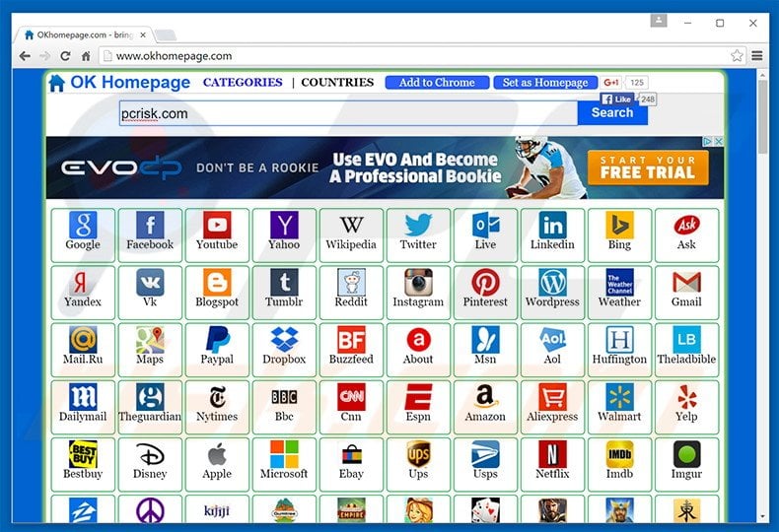
Task: Open the Amazon tile
Action: pos(485,407)
